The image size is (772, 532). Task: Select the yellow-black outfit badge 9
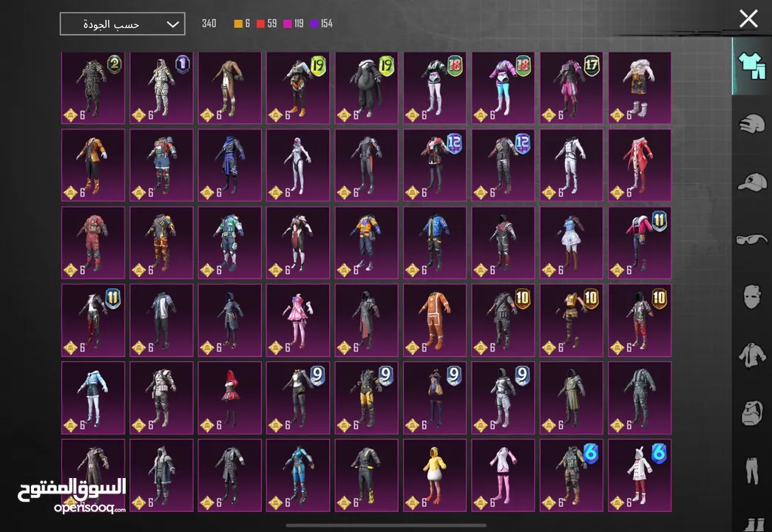click(366, 398)
